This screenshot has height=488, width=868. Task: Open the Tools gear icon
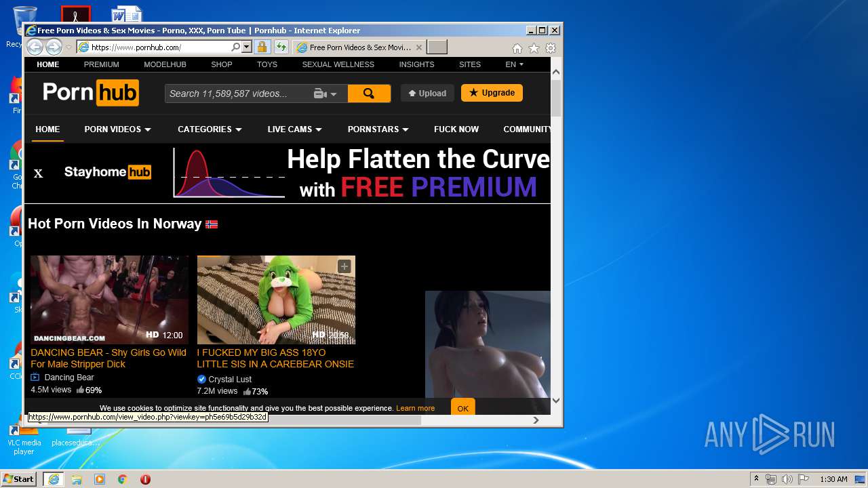tap(551, 48)
